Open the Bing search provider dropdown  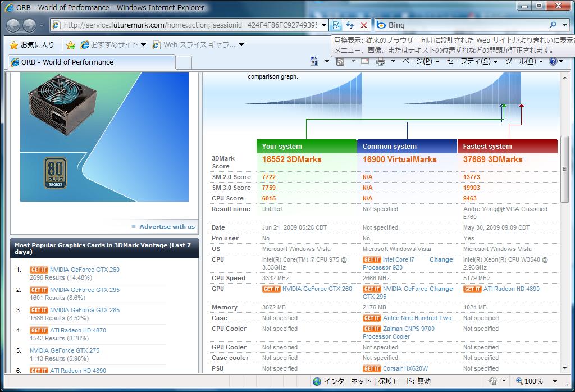(565, 25)
